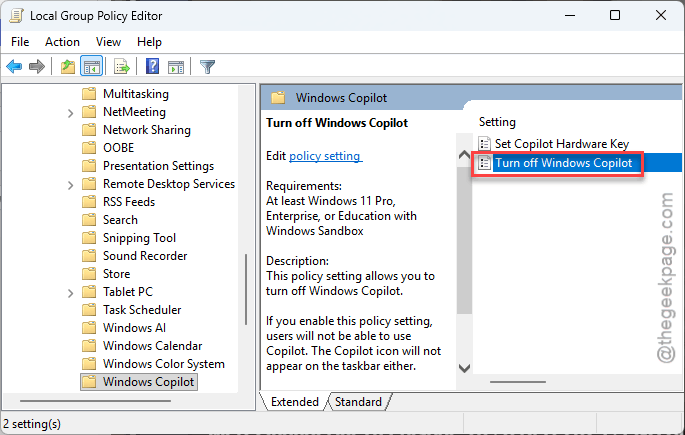Go forward with the gray right arrow
685x435 pixels.
pos(37,67)
